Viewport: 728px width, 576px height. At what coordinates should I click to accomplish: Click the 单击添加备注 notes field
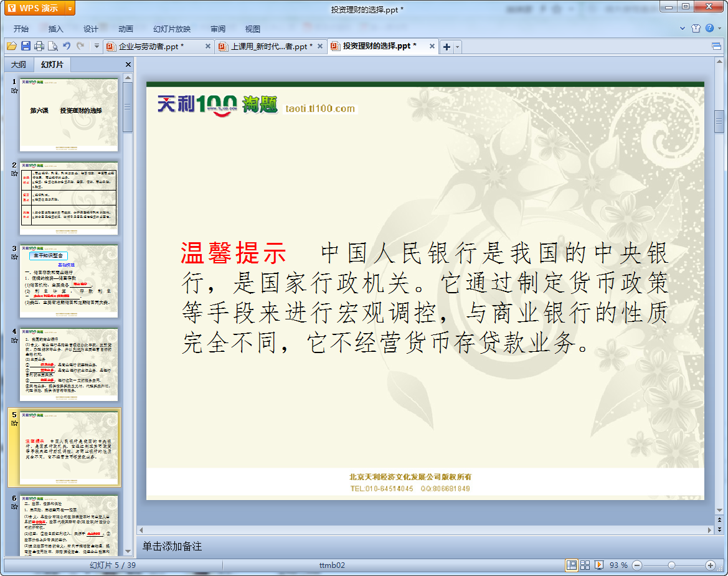tap(172, 546)
